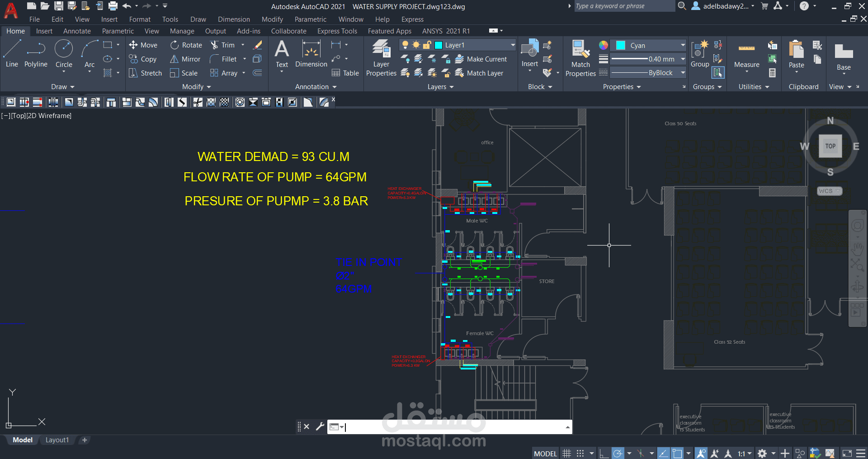This screenshot has width=868, height=459.
Task: Switch to the Layout1 tab
Action: [57, 440]
